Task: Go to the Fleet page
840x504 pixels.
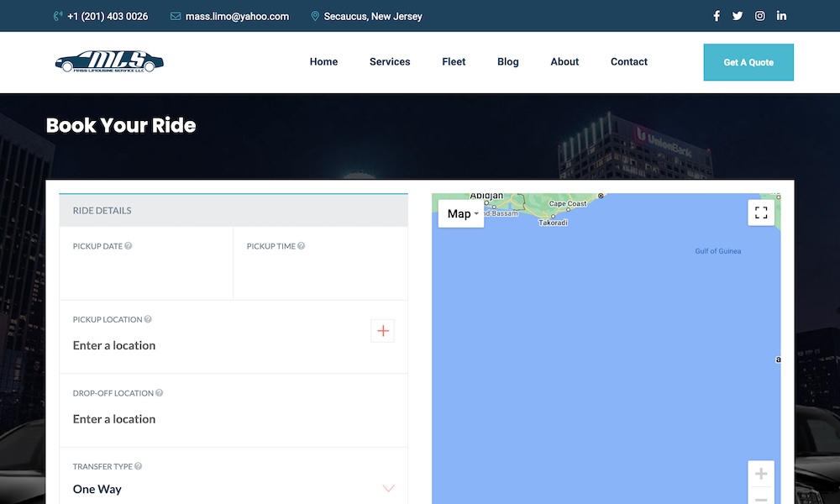Action: click(454, 61)
